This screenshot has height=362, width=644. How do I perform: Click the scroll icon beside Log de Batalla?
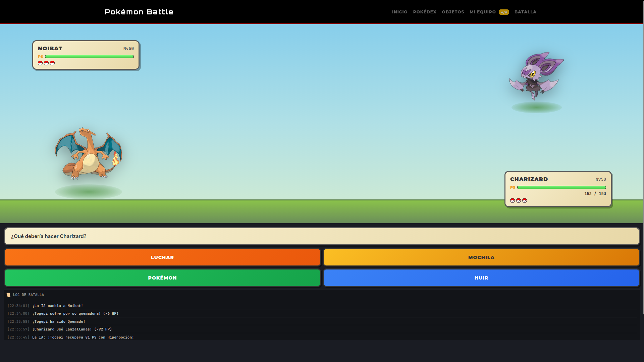(8, 295)
